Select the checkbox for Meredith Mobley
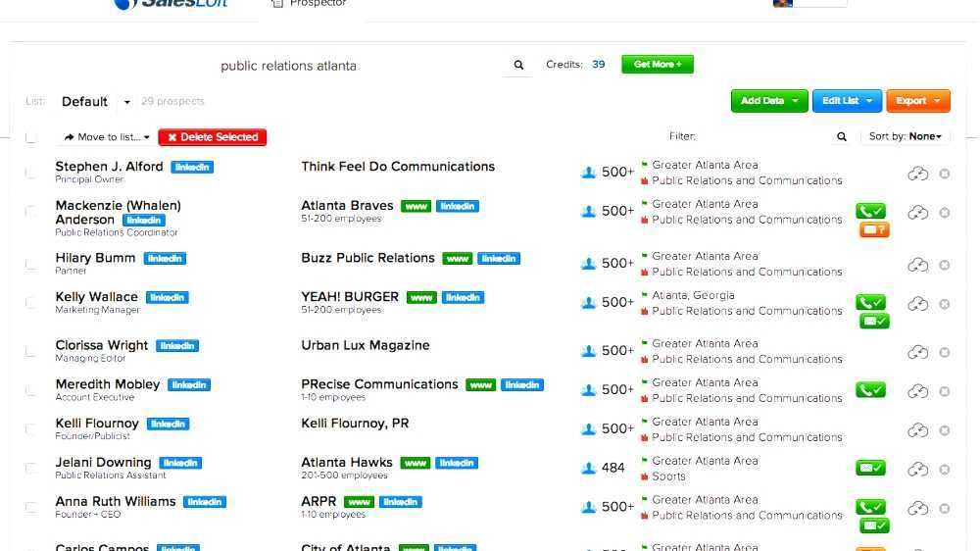 click(30, 391)
